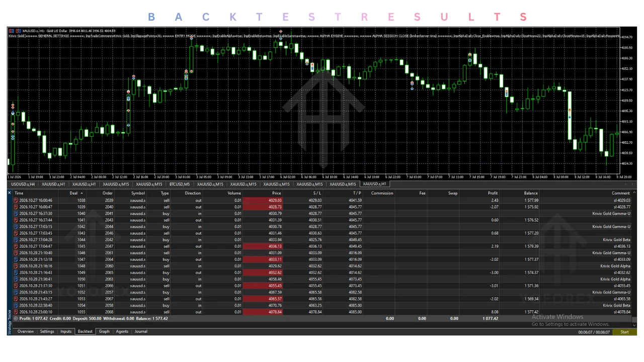Viewport: 644px width, 362px height.
Task: Sort deals by the Time column header
Action: (x=19, y=193)
